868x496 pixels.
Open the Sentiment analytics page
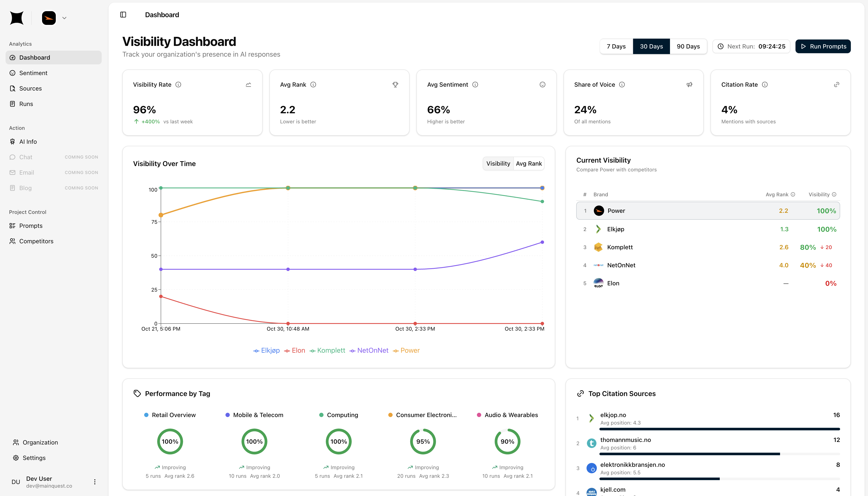pos(33,73)
